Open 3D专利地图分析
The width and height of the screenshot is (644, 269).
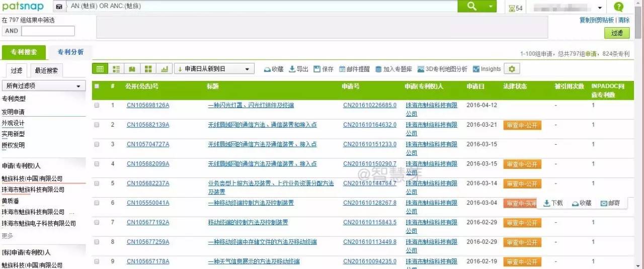pos(443,69)
